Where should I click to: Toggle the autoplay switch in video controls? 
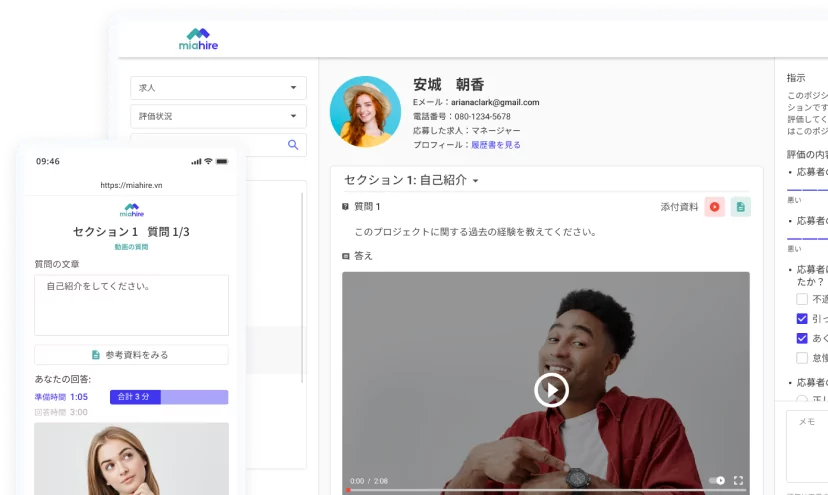(716, 481)
